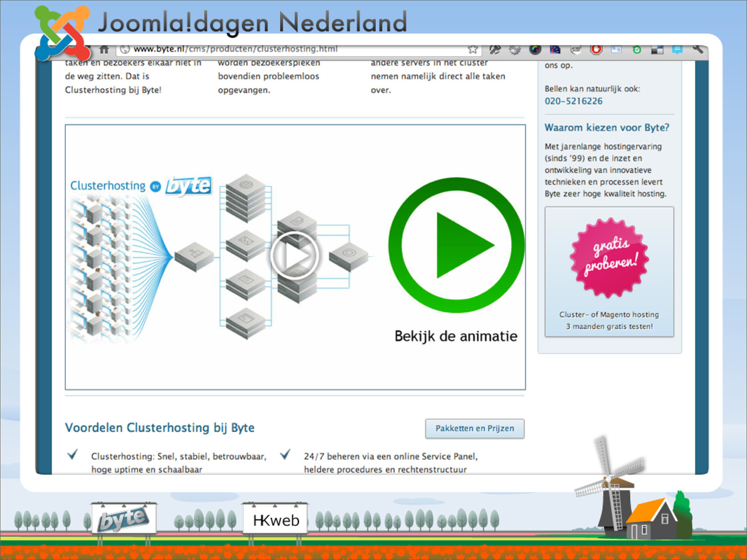This screenshot has height=560, width=747.
Task: Open the browser wrench settings menu
Action: tap(698, 49)
